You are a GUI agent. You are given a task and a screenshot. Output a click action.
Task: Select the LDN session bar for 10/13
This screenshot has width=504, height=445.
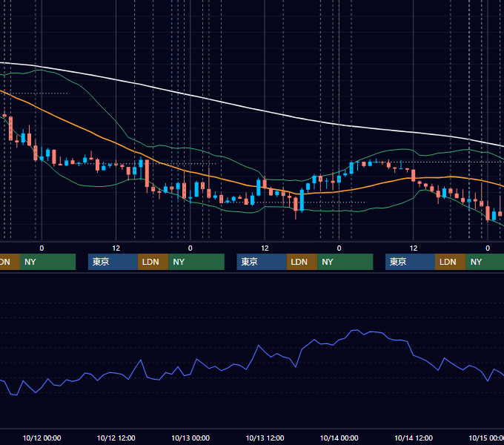302,262
